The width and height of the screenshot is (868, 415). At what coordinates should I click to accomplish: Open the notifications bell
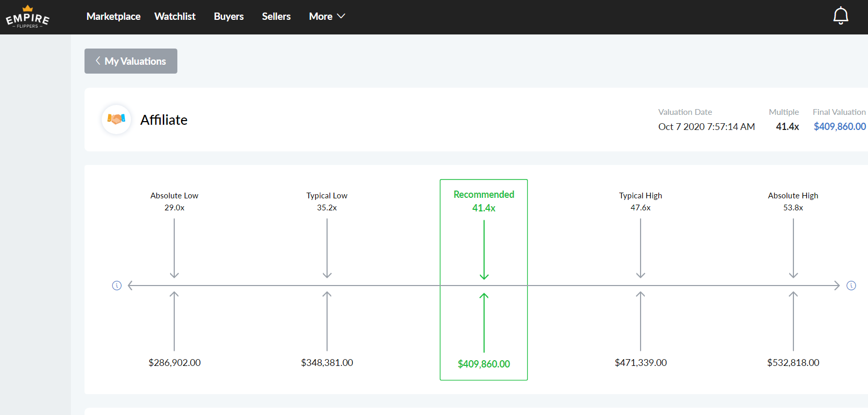coord(840,16)
